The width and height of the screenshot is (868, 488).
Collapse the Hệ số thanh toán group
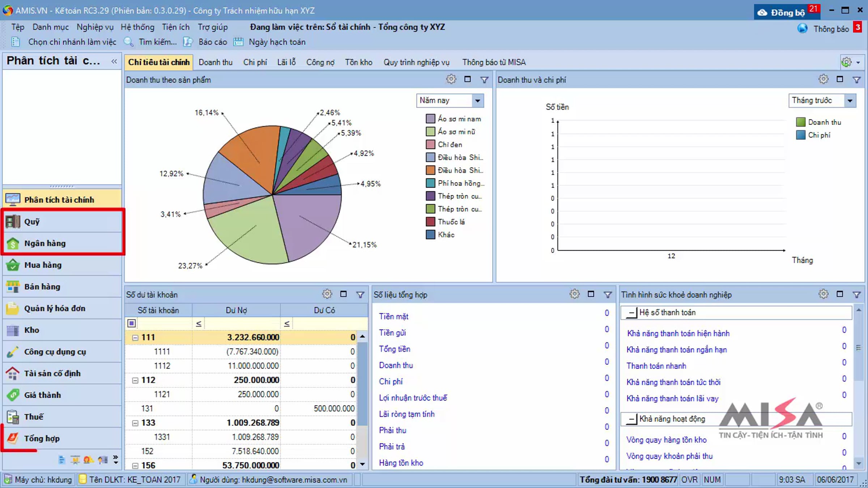631,313
